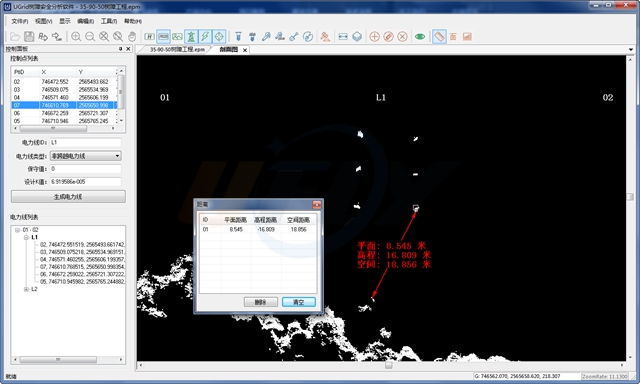Image resolution: width=640 pixels, height=384 pixels.
Task: Switch to the 35-90-50 project tab
Action: pyautogui.click(x=177, y=49)
